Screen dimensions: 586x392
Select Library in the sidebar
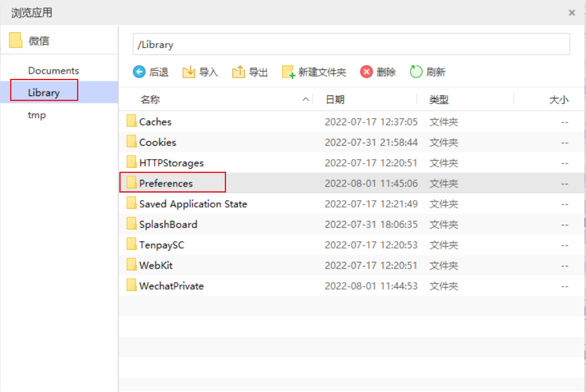click(43, 92)
